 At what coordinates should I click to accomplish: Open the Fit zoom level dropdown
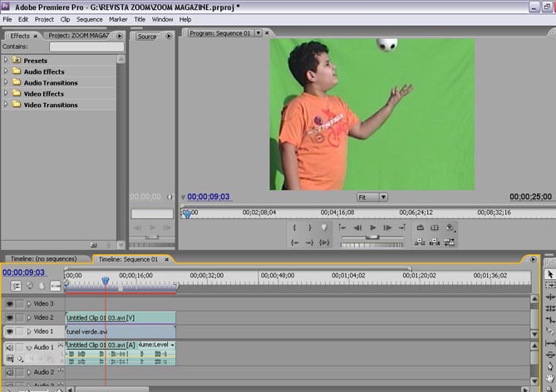coord(372,197)
